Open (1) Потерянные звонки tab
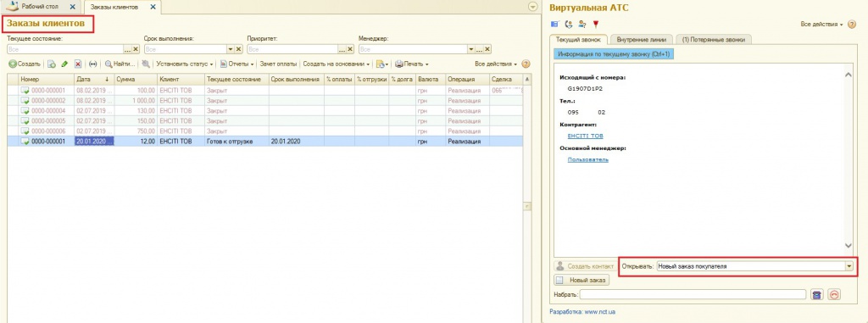Screen dimensions: 868x323 point(714,39)
